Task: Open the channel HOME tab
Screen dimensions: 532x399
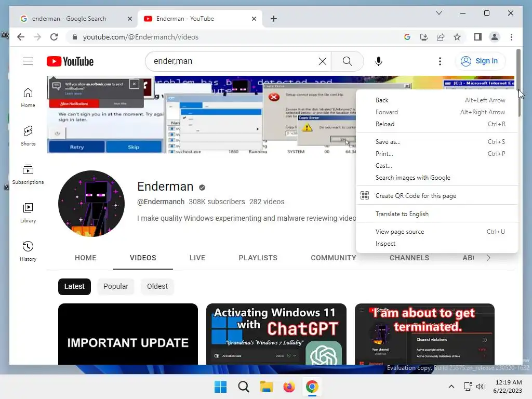Action: tap(86, 258)
